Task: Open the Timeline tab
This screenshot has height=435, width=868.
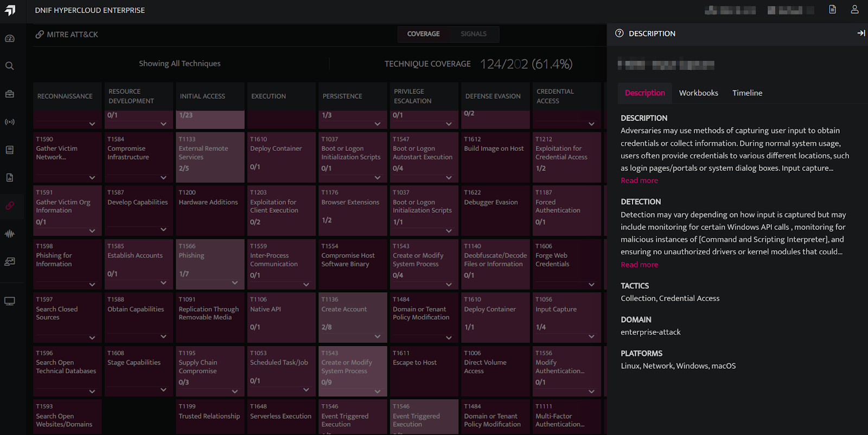Action: (x=747, y=93)
